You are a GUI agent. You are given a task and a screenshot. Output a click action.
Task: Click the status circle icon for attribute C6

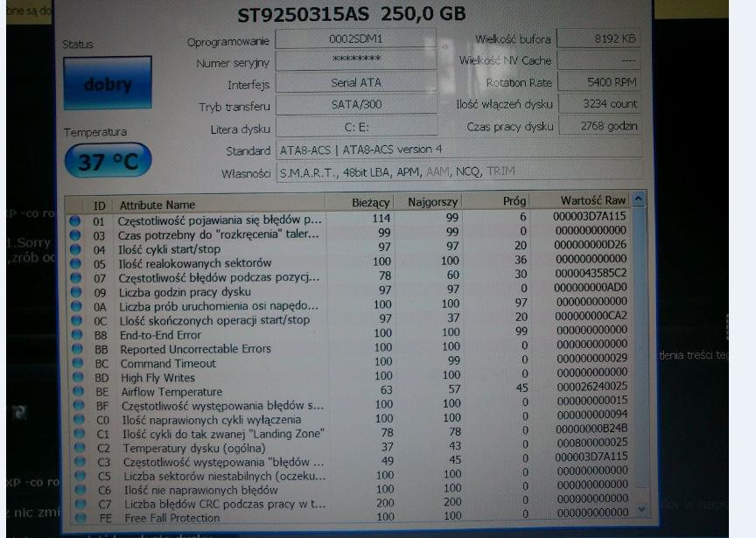pos(80,489)
